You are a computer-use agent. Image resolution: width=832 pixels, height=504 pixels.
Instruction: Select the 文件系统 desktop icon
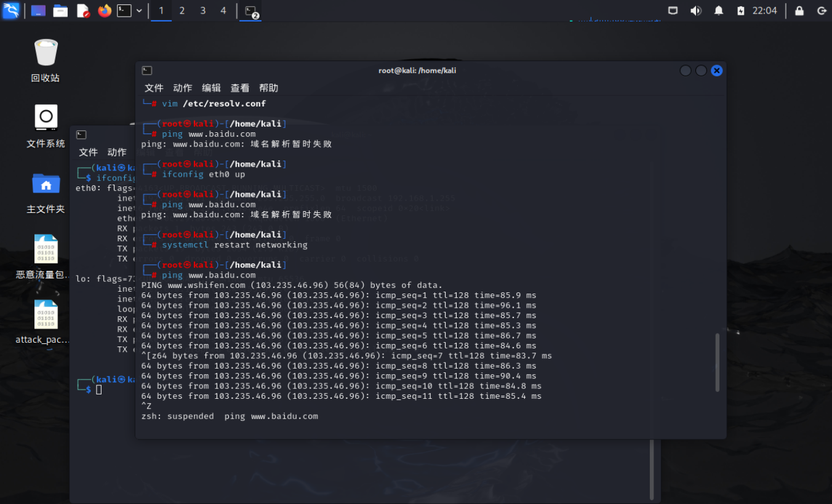pyautogui.click(x=46, y=126)
